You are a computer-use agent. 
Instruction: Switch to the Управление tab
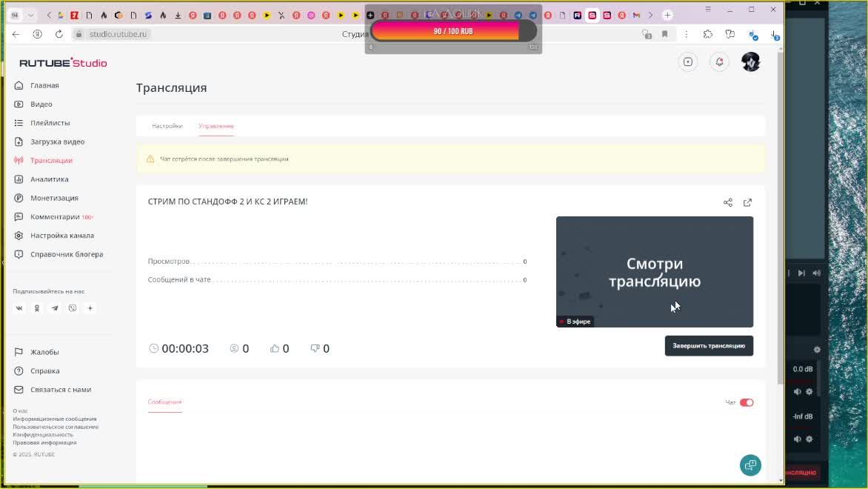216,126
